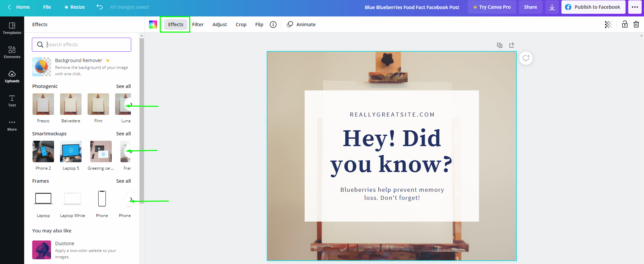Click See all next to Photogenic
This screenshot has width=644, height=264.
tap(123, 86)
